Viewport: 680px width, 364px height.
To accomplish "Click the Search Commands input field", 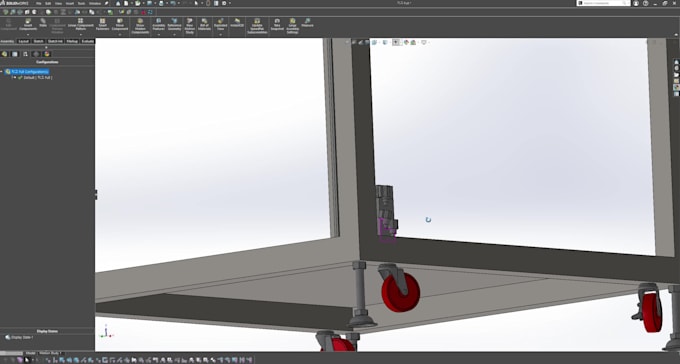I will [x=603, y=3].
